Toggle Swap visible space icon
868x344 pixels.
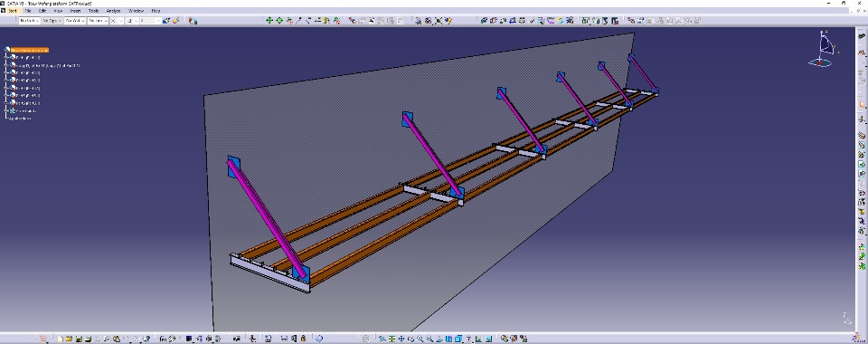[488, 339]
